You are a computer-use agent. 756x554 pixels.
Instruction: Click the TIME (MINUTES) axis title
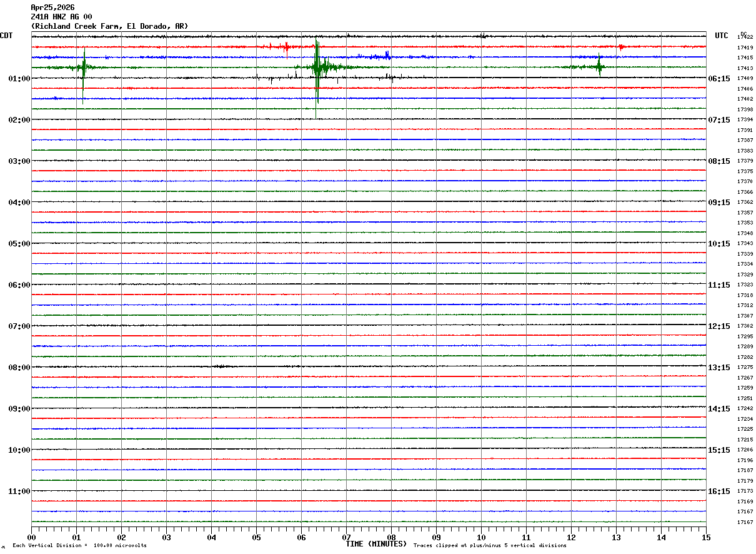376,544
